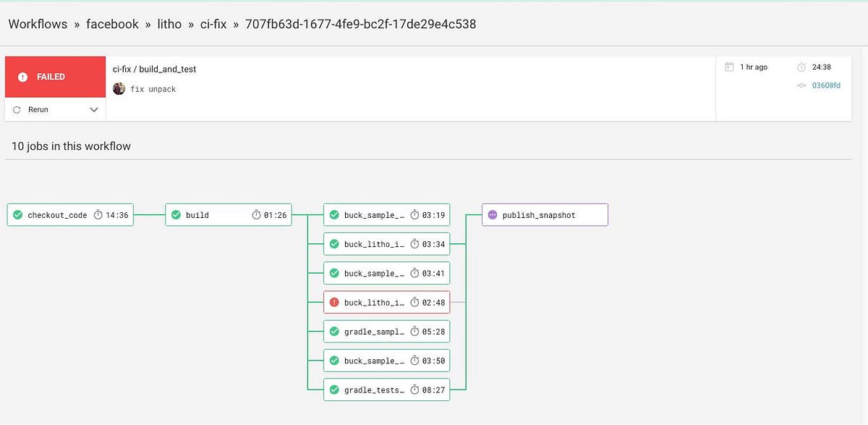Click the purple hold icon on publish_snapshot

click(493, 214)
